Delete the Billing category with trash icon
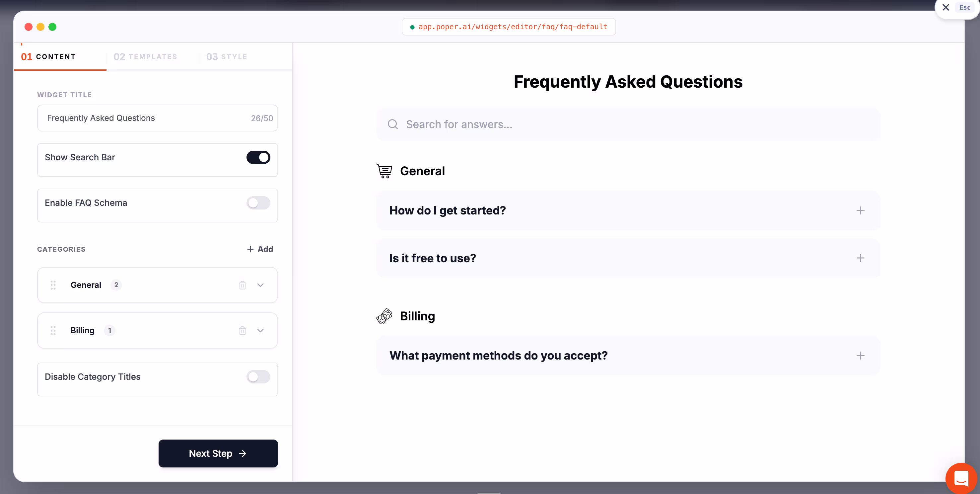Viewport: 980px width, 494px height. coord(242,330)
